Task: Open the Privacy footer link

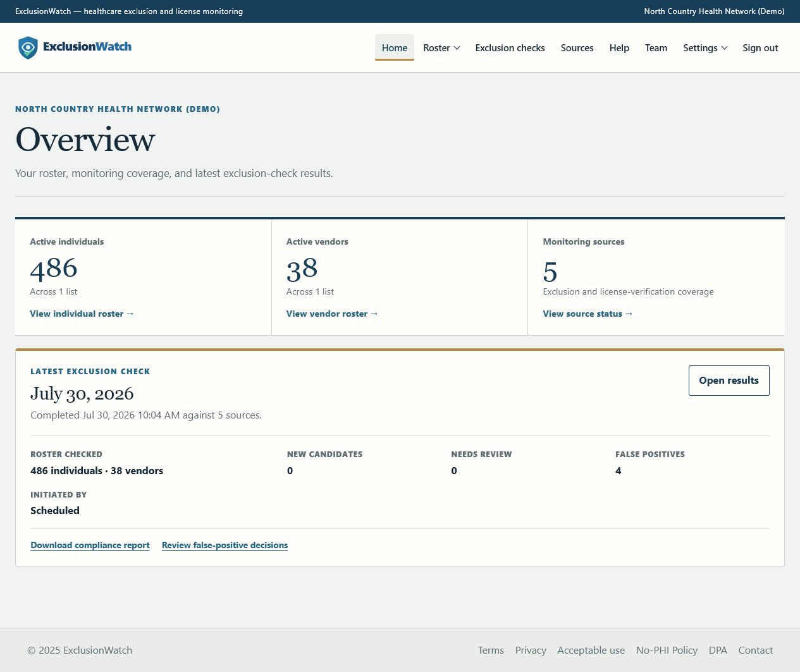Action: pyautogui.click(x=531, y=651)
